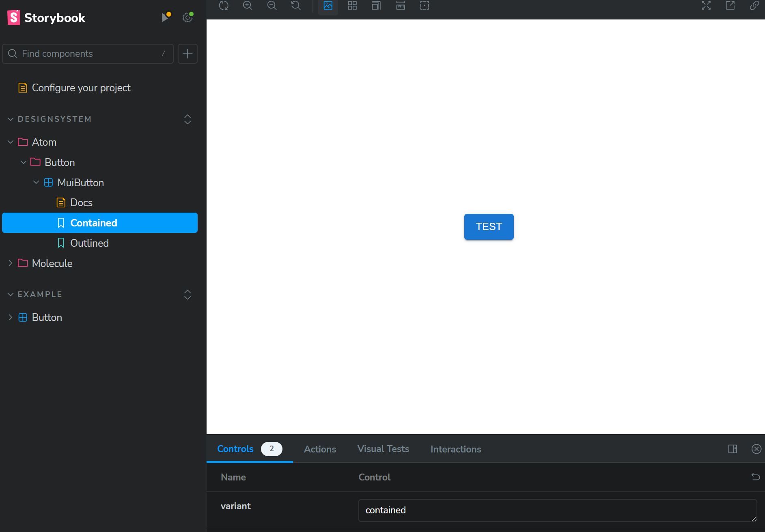Toggle the outline tool

tap(425, 6)
